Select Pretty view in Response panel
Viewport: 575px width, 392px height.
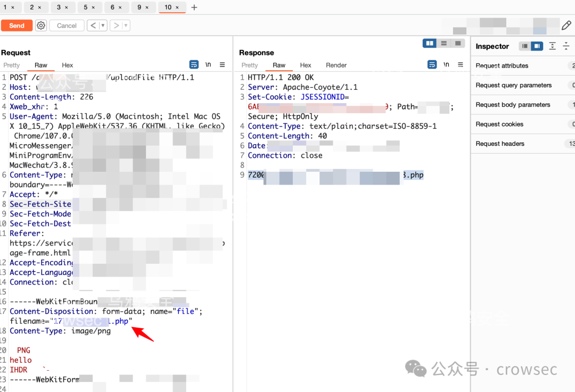click(250, 65)
